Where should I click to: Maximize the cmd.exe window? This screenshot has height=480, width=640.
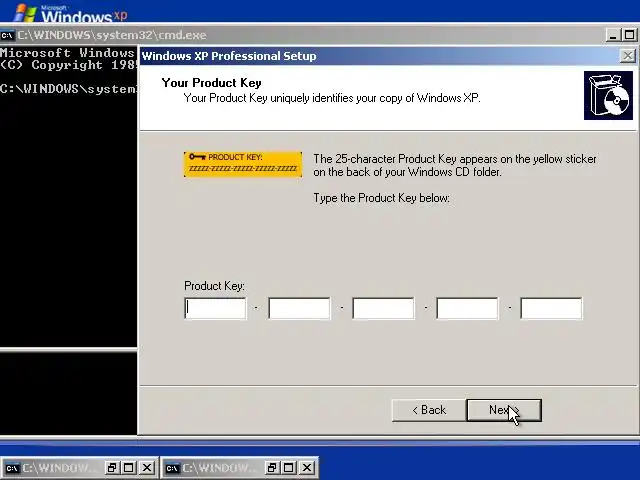click(629, 35)
